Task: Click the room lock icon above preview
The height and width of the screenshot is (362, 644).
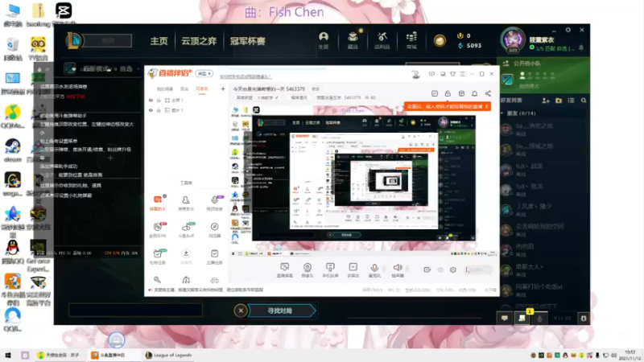Action: point(448,93)
